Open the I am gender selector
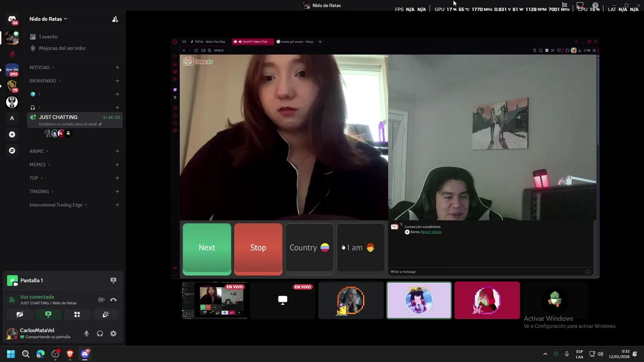The height and width of the screenshot is (362, 644). tap(361, 248)
